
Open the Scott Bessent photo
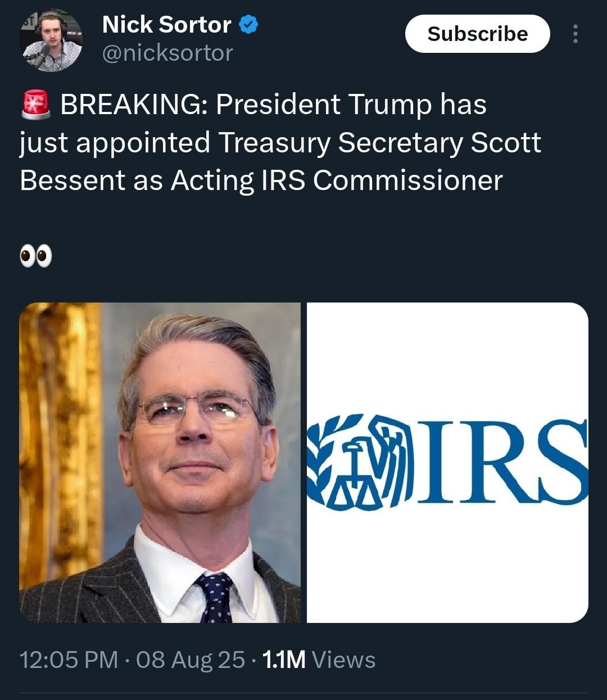click(160, 462)
